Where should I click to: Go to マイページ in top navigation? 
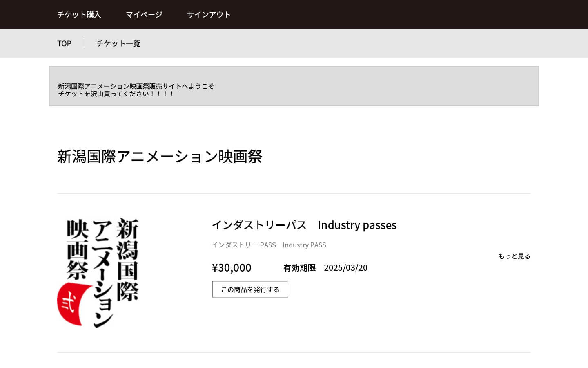point(144,15)
